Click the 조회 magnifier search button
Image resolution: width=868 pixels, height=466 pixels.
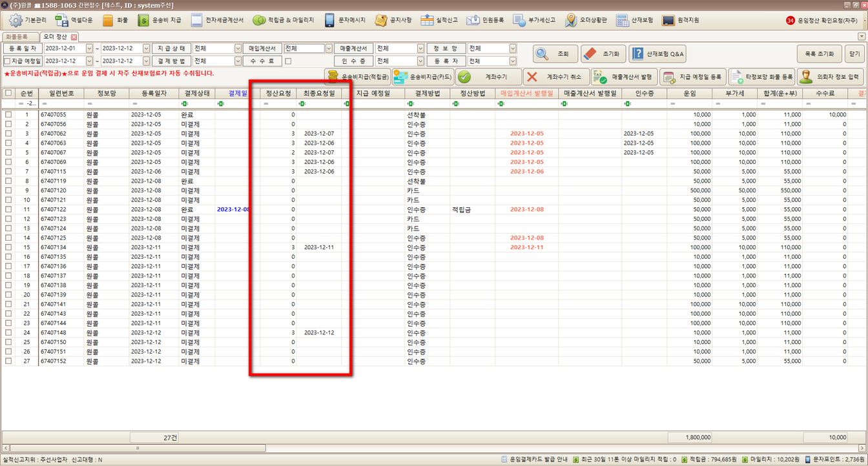point(554,54)
